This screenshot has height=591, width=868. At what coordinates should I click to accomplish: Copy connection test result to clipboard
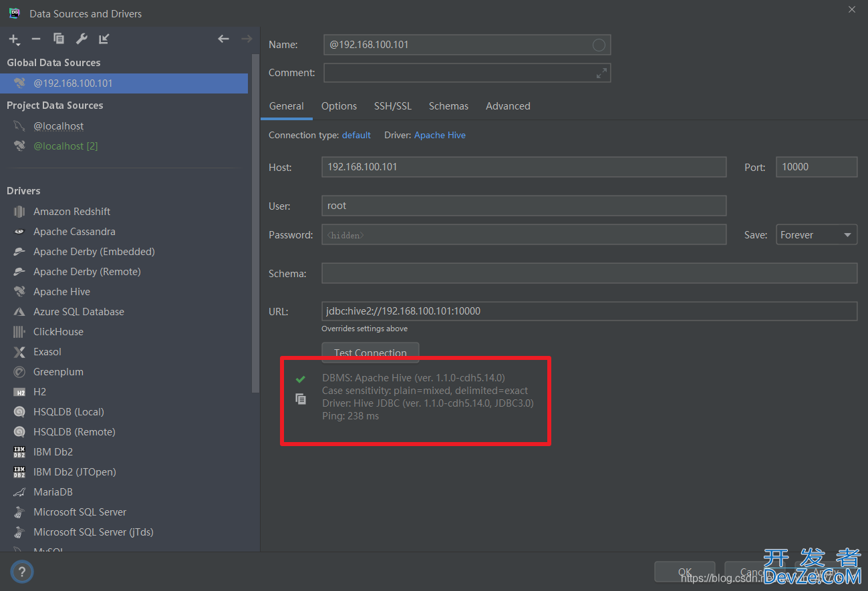[x=301, y=399]
